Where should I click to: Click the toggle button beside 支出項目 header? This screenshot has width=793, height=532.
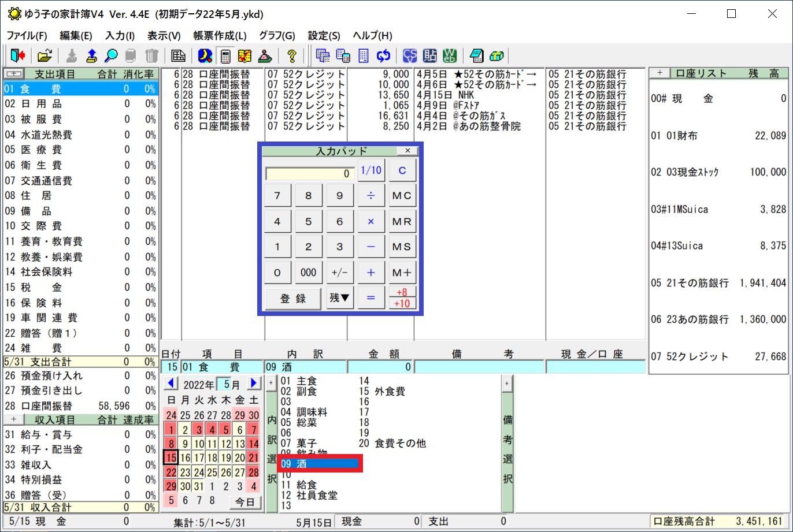(x=14, y=74)
